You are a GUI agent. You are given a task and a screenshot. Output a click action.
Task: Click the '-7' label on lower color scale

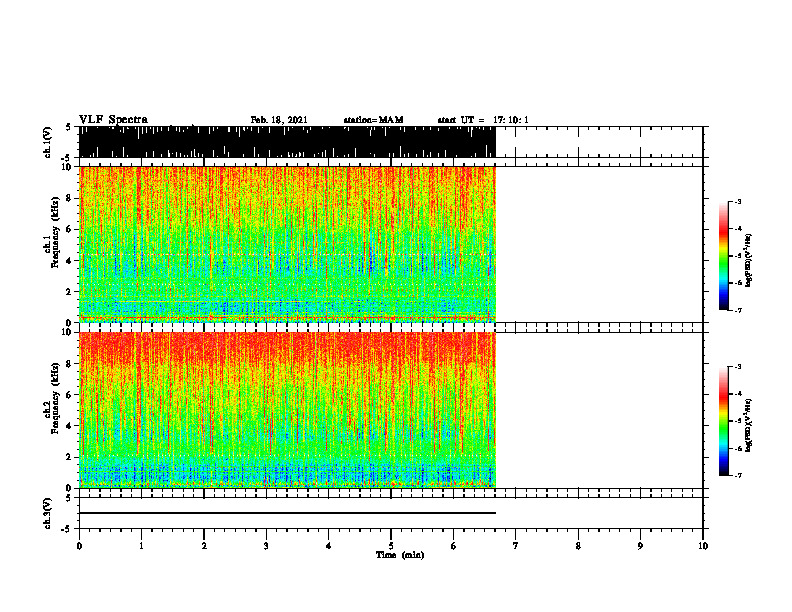737,476
